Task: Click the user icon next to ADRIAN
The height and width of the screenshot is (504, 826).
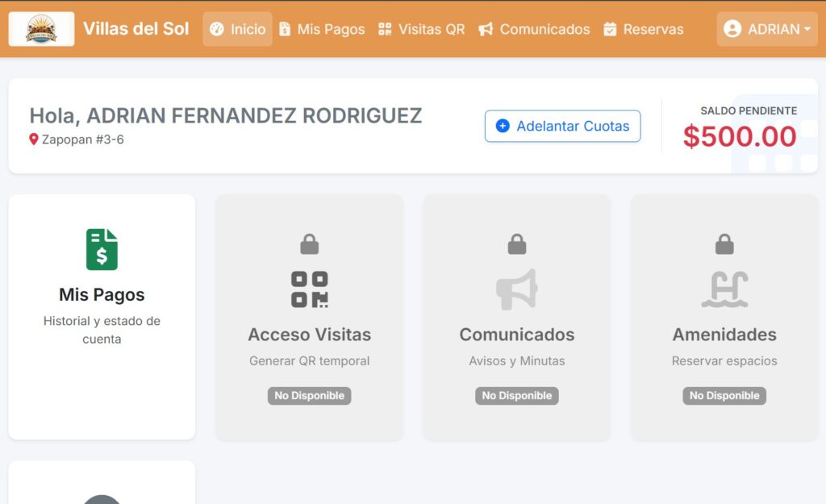Action: [x=734, y=29]
